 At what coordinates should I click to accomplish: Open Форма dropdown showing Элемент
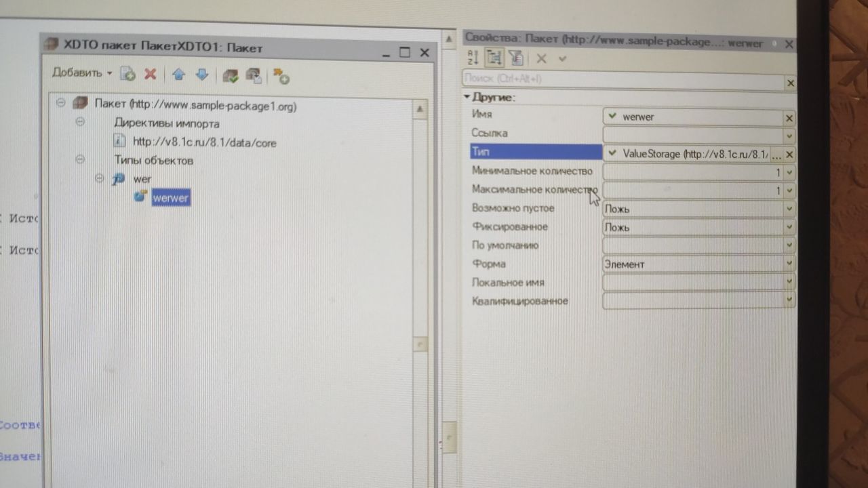pyautogui.click(x=789, y=264)
